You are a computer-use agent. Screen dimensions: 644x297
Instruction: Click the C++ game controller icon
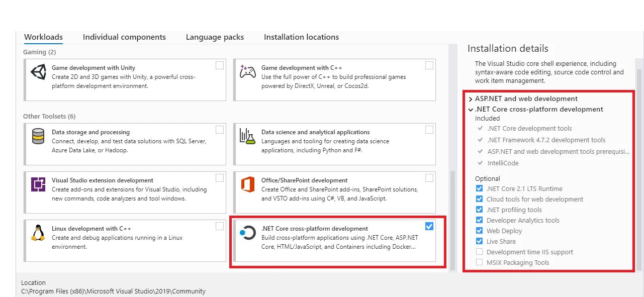247,72
